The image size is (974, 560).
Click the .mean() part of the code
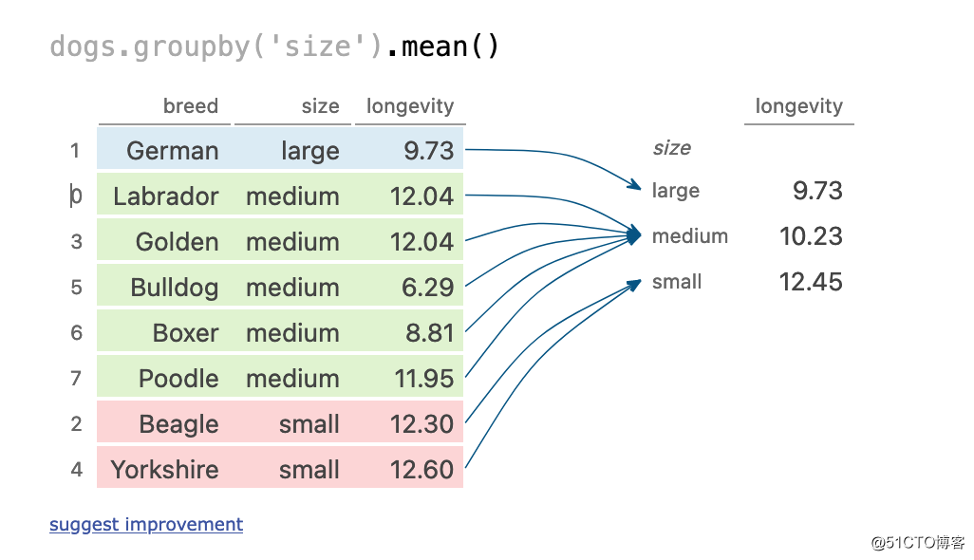[x=441, y=46]
